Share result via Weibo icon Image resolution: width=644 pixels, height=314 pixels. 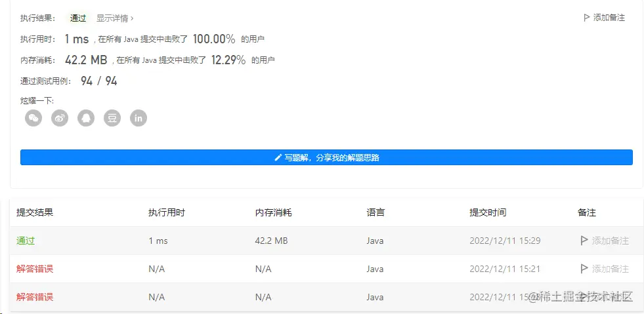[x=60, y=119]
